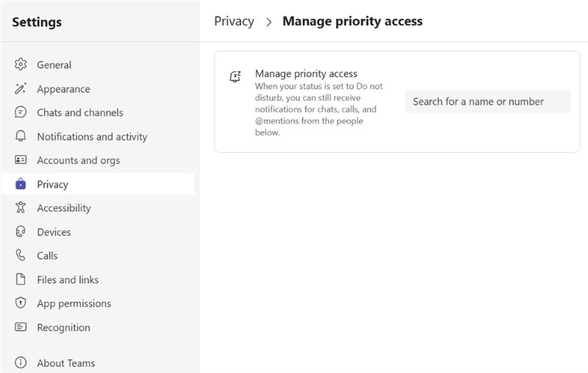Focus the Search for a name or number field
The image size is (588, 373).
487,102
